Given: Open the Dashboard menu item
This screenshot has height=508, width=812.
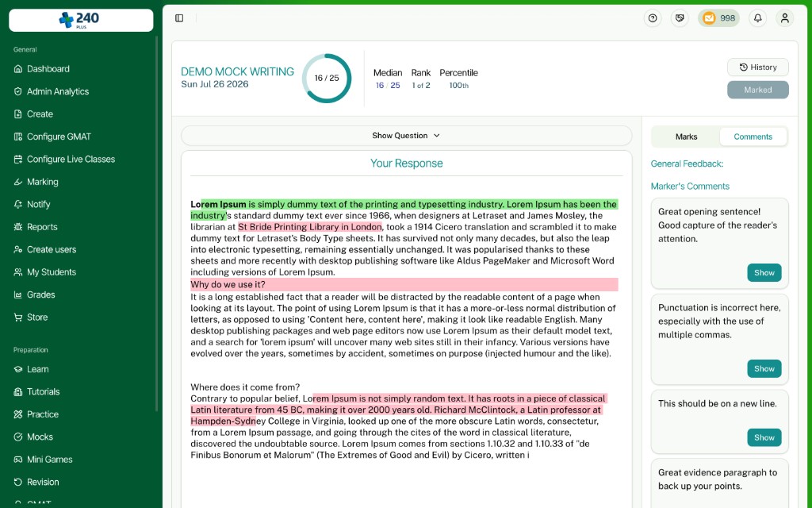Looking at the screenshot, I should point(48,69).
